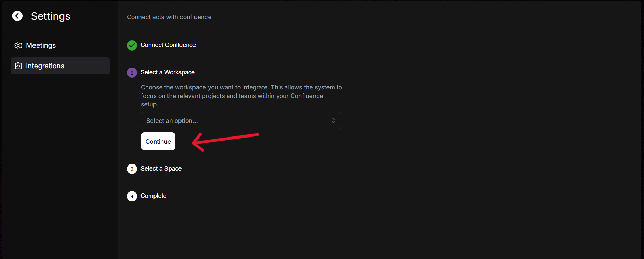Image resolution: width=644 pixels, height=259 pixels.
Task: Open the workspace 'Select an option...' dropdown
Action: 241,120
